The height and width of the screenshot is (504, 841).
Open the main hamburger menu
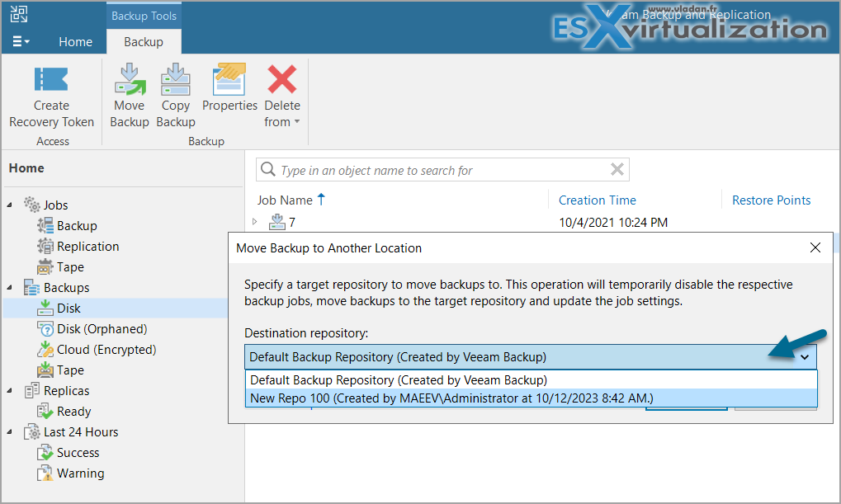click(21, 41)
